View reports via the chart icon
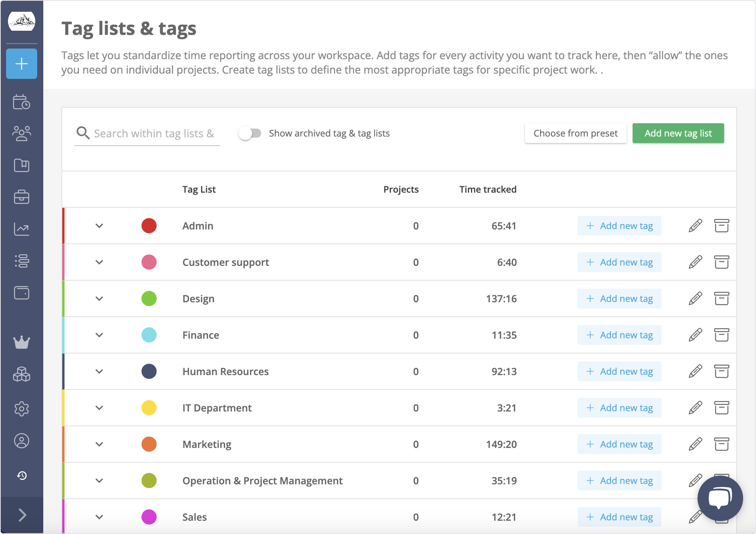This screenshot has height=534, width=756. click(x=22, y=229)
